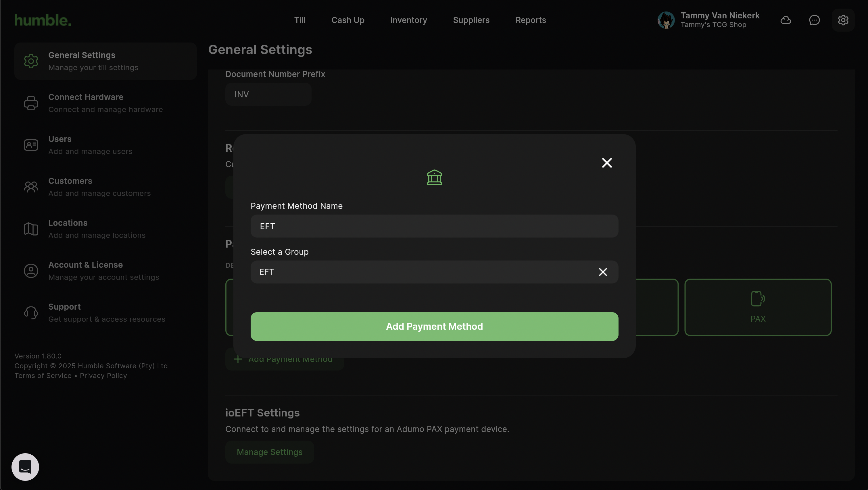
Task: Clear the selected EFT group
Action: [602, 272]
